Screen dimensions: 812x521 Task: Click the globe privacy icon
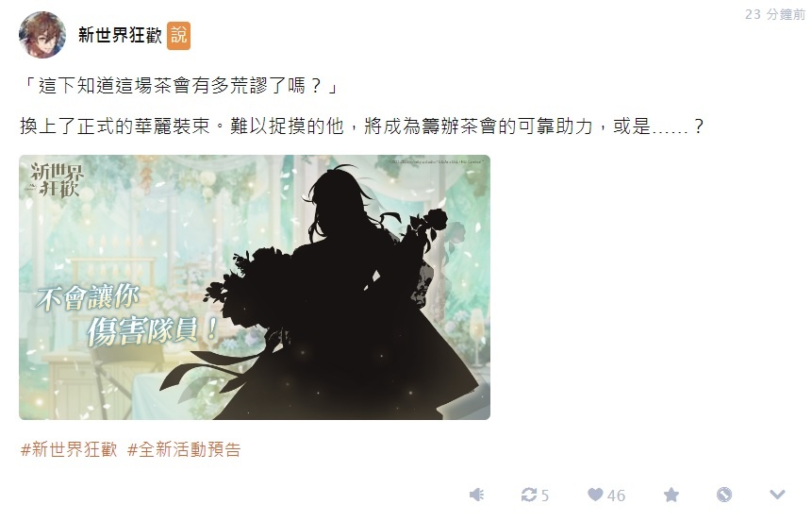click(724, 495)
